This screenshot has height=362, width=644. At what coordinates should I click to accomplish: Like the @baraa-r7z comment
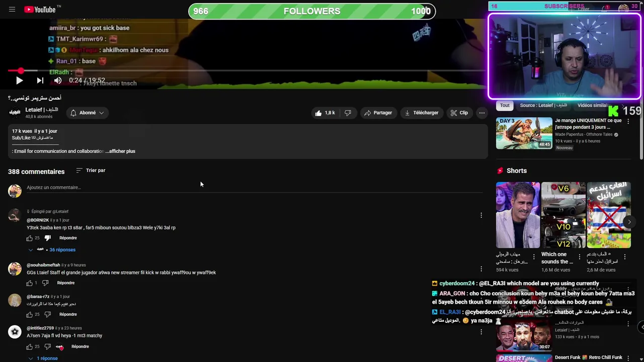30,314
